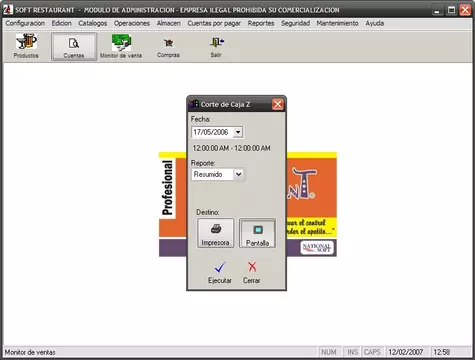Select Pantalla as report destination
475x360 pixels.
pyautogui.click(x=257, y=233)
